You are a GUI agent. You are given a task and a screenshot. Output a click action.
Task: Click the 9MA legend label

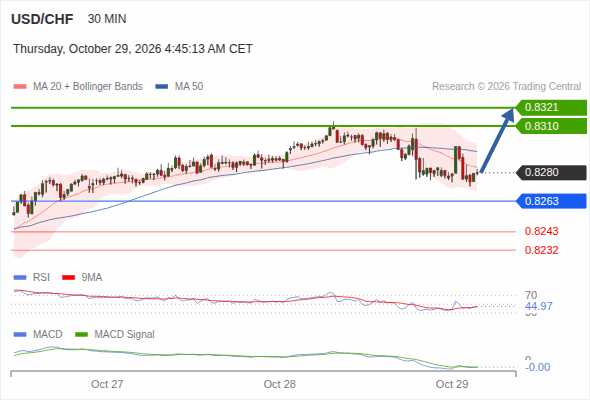tap(92, 277)
